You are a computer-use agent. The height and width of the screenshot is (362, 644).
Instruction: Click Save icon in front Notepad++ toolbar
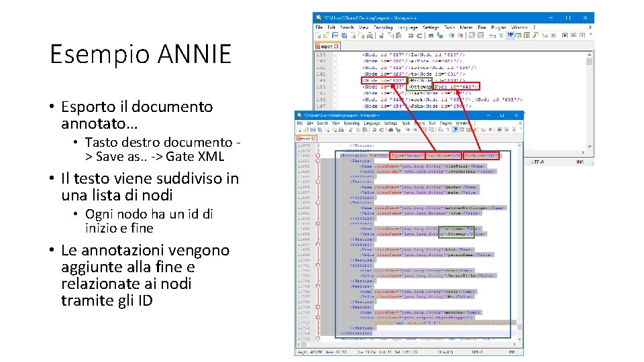tap(313, 129)
